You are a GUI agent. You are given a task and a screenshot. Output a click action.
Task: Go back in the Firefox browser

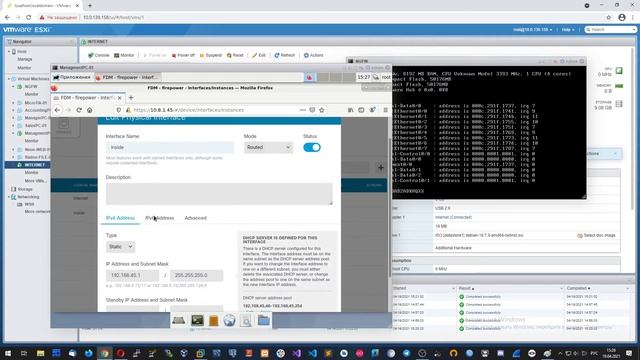coord(58,110)
